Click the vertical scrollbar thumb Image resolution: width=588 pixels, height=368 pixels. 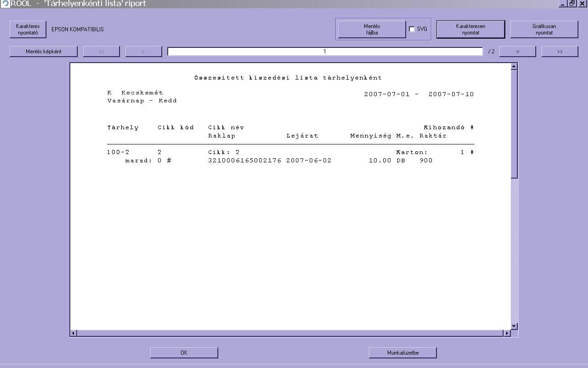(x=514, y=124)
